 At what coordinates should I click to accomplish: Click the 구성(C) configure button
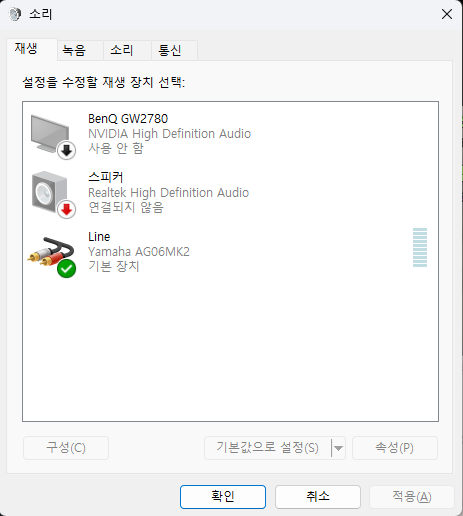tap(66, 448)
